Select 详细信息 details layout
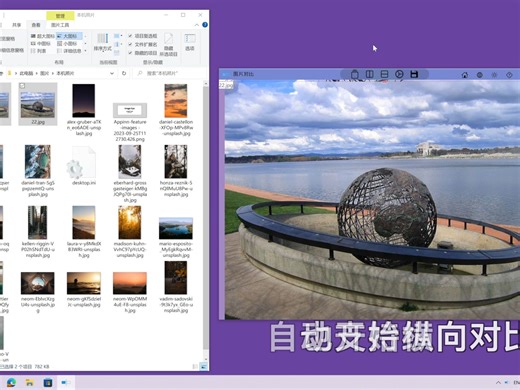 coord(69,51)
